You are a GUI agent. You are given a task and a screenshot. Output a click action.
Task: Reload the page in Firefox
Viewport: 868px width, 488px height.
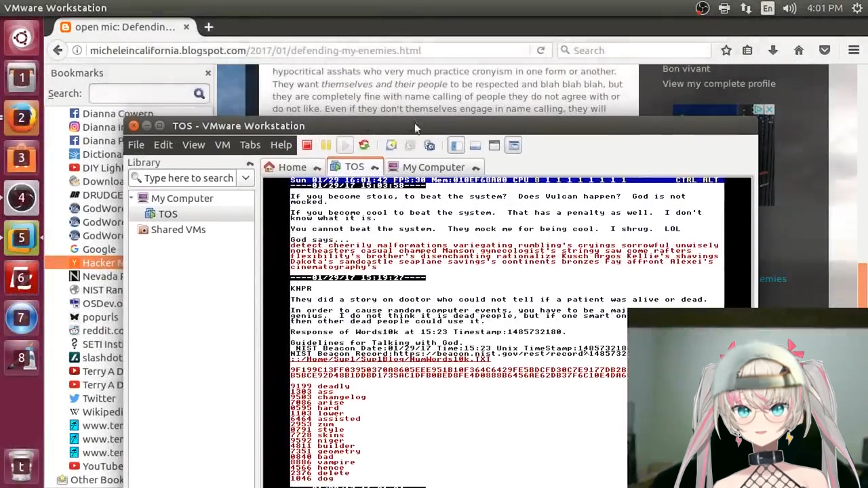click(540, 50)
